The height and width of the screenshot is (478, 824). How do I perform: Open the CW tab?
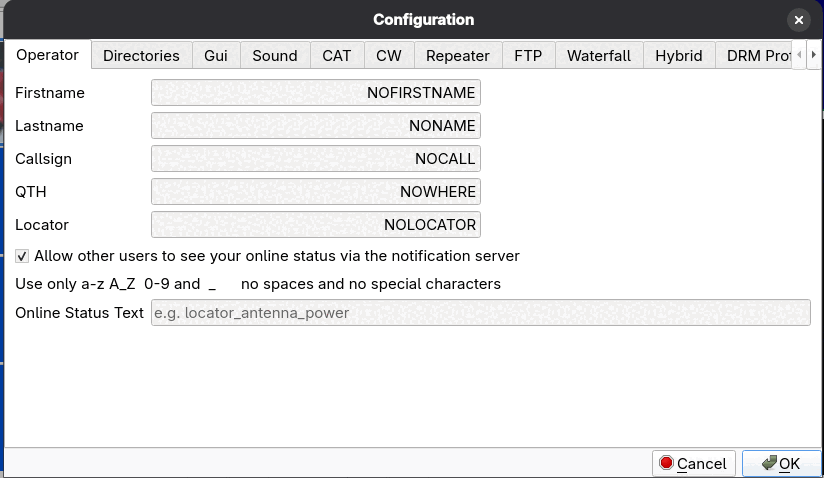389,56
